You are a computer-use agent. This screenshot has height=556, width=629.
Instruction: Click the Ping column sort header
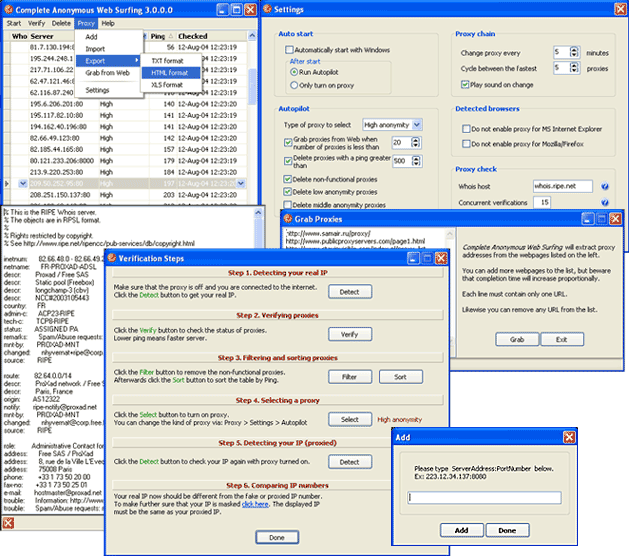pyautogui.click(x=162, y=36)
